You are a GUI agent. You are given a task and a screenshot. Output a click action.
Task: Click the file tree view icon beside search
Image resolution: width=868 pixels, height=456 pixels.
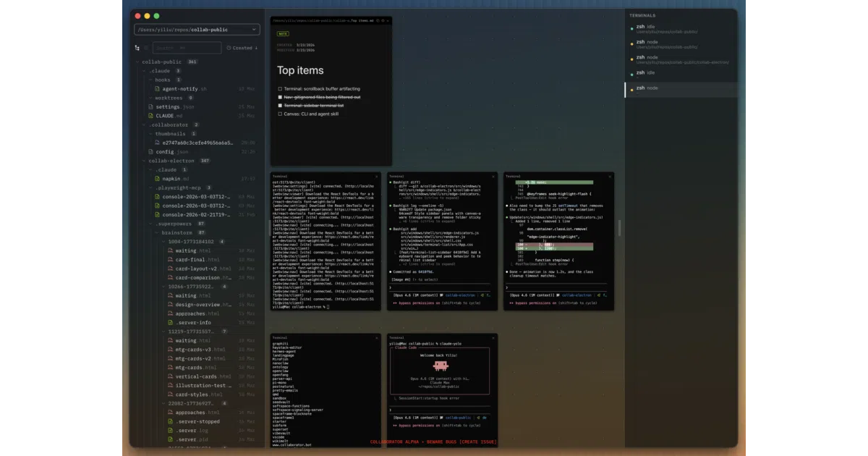pyautogui.click(x=137, y=48)
